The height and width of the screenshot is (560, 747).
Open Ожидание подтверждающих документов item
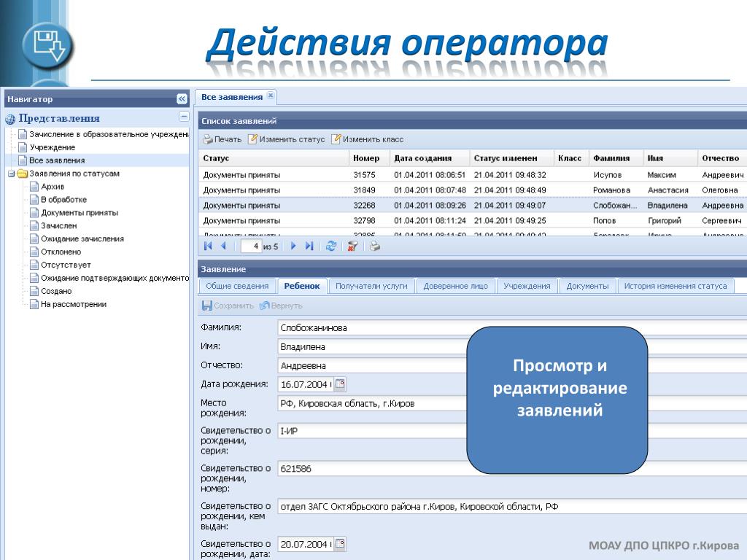click(x=109, y=278)
